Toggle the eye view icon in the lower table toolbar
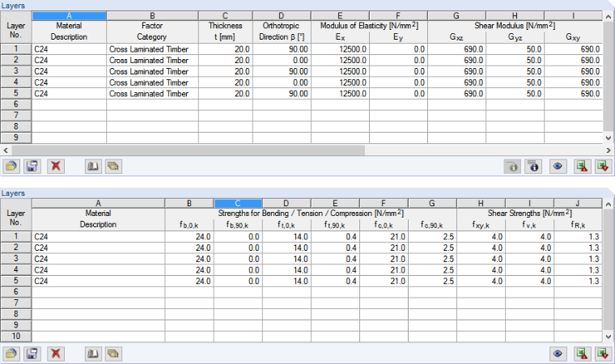This screenshot has width=615, height=364. [558, 353]
